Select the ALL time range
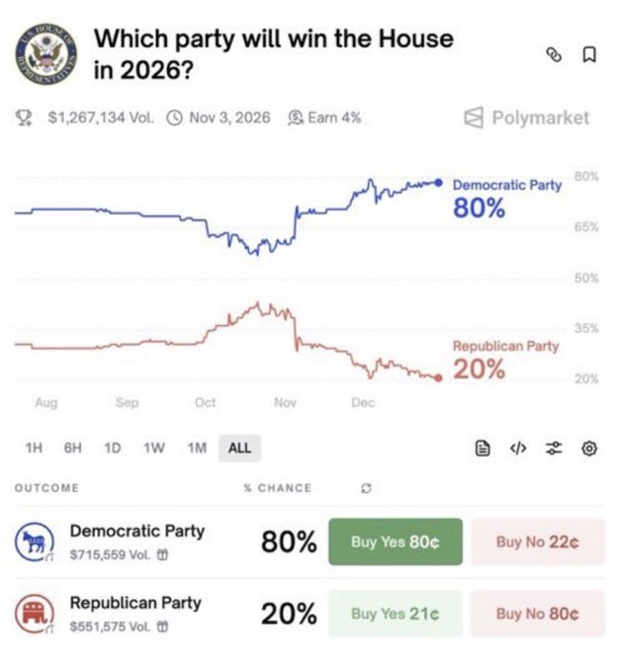Screen dimensions: 621x672 [x=239, y=448]
